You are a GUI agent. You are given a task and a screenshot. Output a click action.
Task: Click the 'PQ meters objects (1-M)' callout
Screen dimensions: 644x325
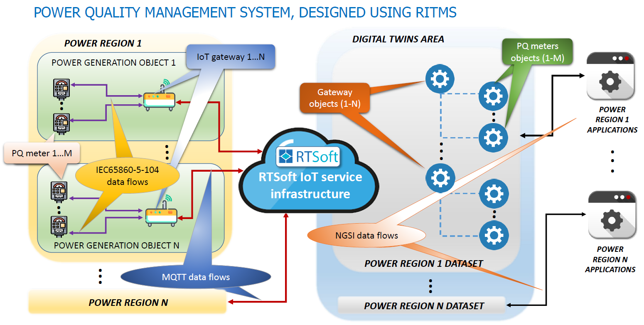pos(537,52)
